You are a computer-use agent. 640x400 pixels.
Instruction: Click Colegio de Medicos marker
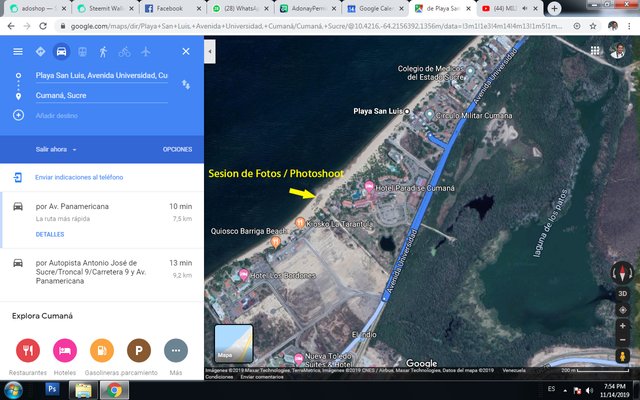coord(470,71)
